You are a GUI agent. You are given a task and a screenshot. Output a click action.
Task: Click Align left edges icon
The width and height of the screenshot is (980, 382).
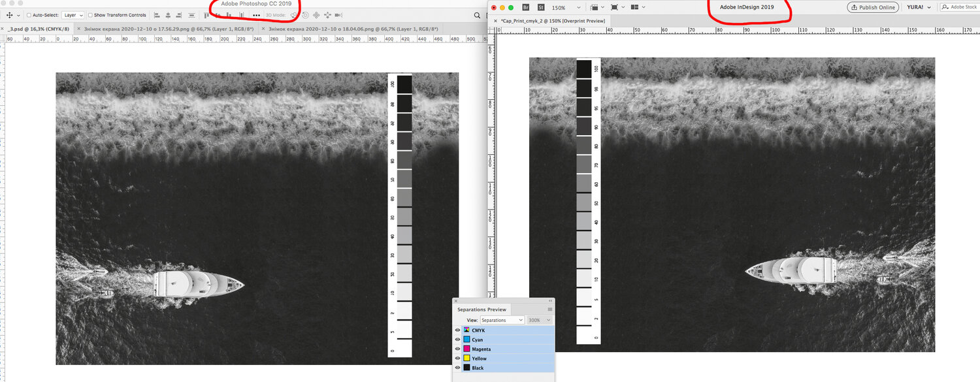157,15
